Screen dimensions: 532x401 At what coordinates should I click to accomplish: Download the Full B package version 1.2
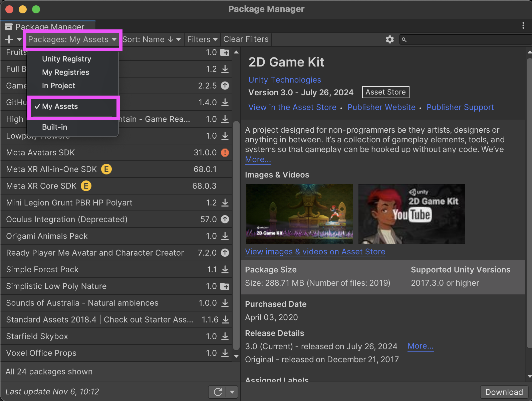pyautogui.click(x=225, y=69)
